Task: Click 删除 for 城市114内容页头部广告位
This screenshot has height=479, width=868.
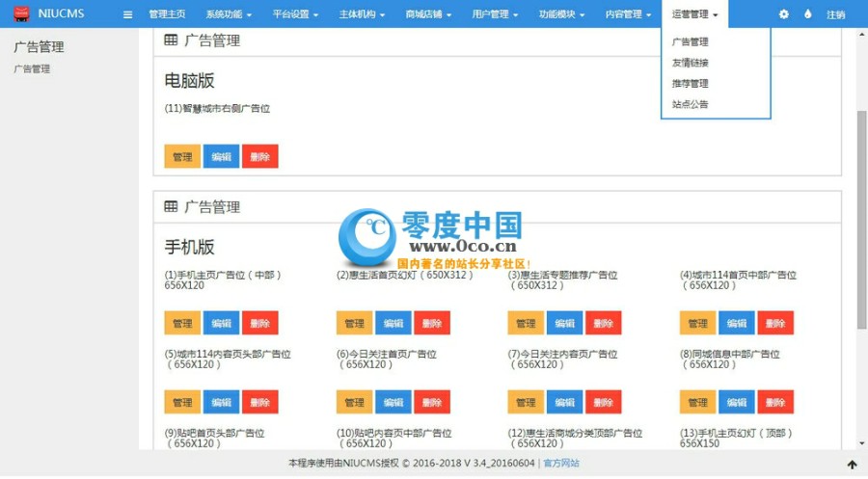Action: click(x=260, y=402)
